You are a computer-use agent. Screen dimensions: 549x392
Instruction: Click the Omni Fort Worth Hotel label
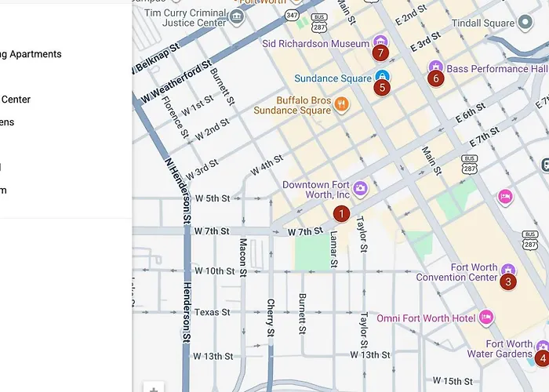426,318
